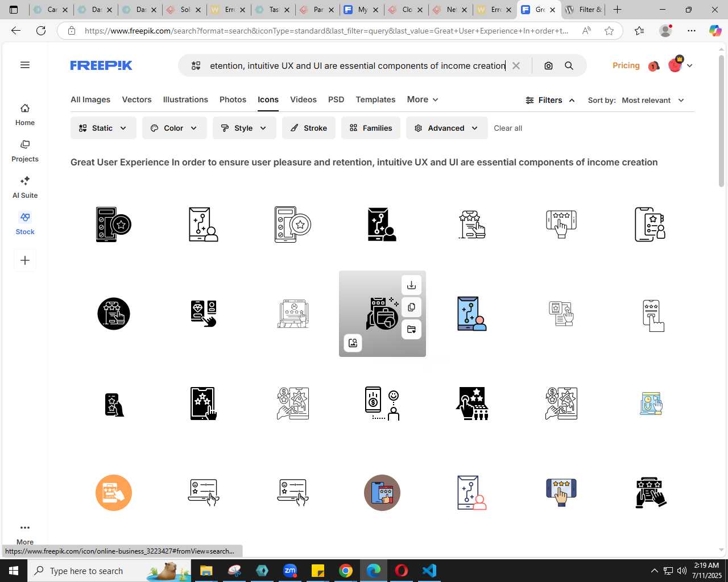The image size is (728, 582).
Task: Open AI Suite in the sidebar
Action: (x=25, y=188)
